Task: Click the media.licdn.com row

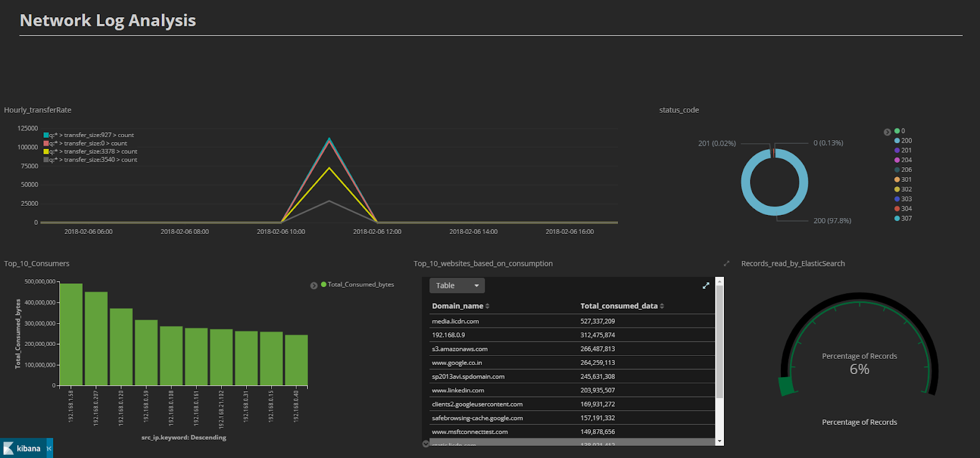Action: pyautogui.click(x=572, y=321)
